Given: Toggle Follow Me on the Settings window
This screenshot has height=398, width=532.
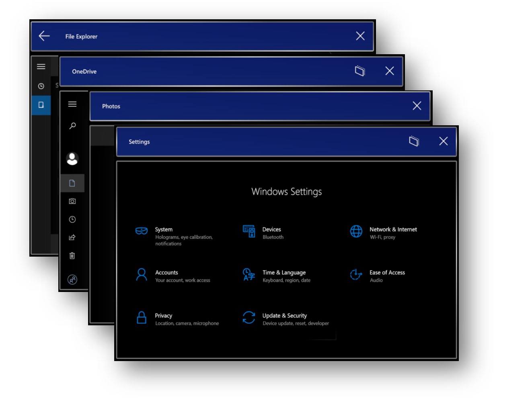Looking at the screenshot, I should [x=414, y=141].
